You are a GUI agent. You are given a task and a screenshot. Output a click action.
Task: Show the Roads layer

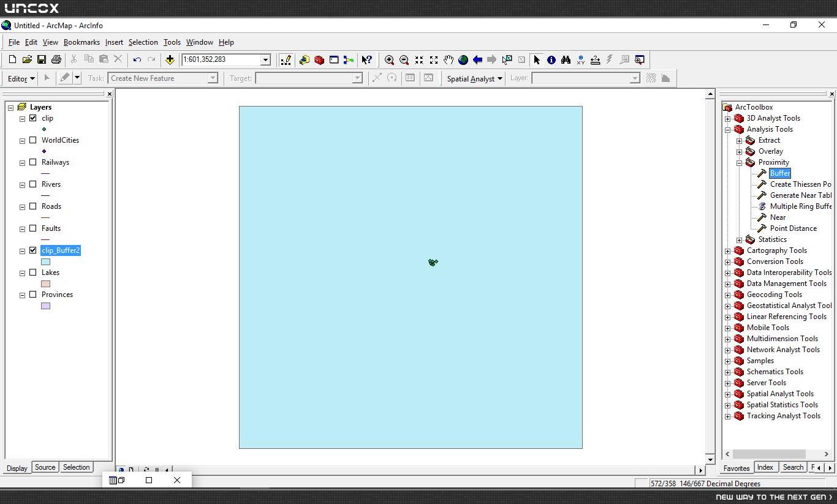33,206
